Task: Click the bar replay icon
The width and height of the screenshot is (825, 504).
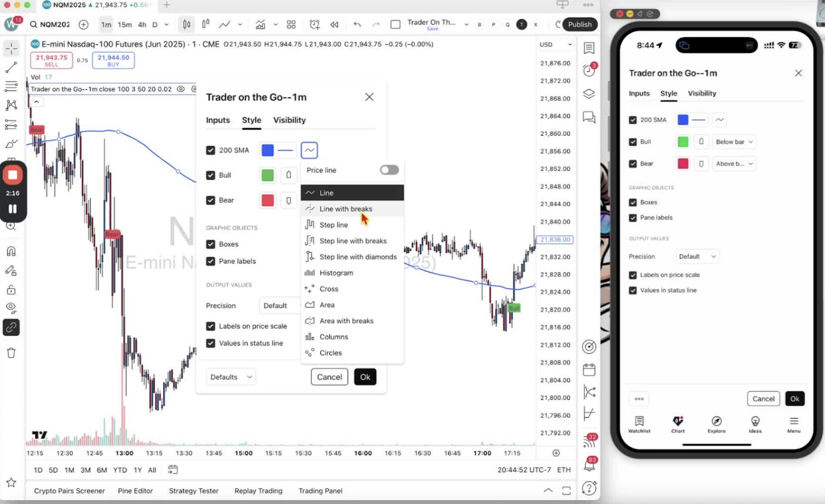Action: 334,24
